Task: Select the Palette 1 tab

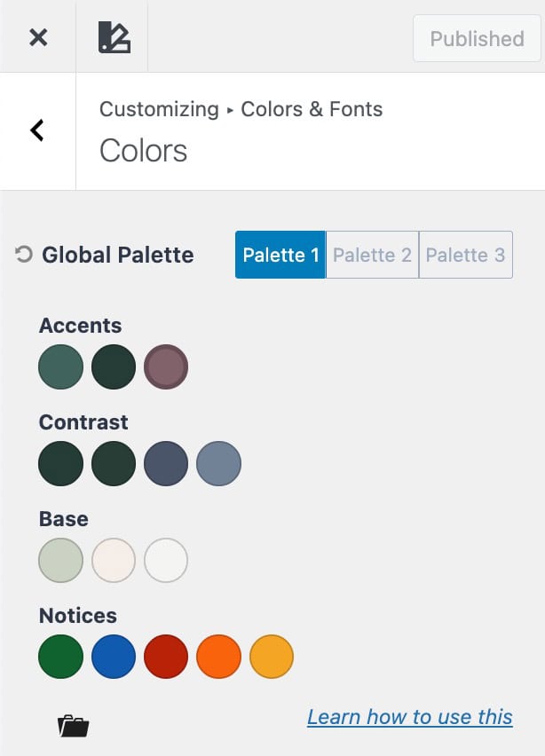Action: coord(280,255)
